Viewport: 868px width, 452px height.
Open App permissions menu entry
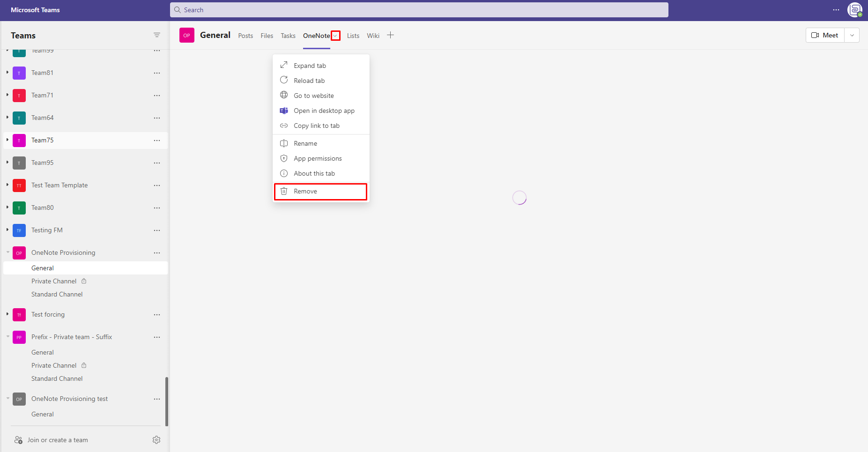[321, 158]
